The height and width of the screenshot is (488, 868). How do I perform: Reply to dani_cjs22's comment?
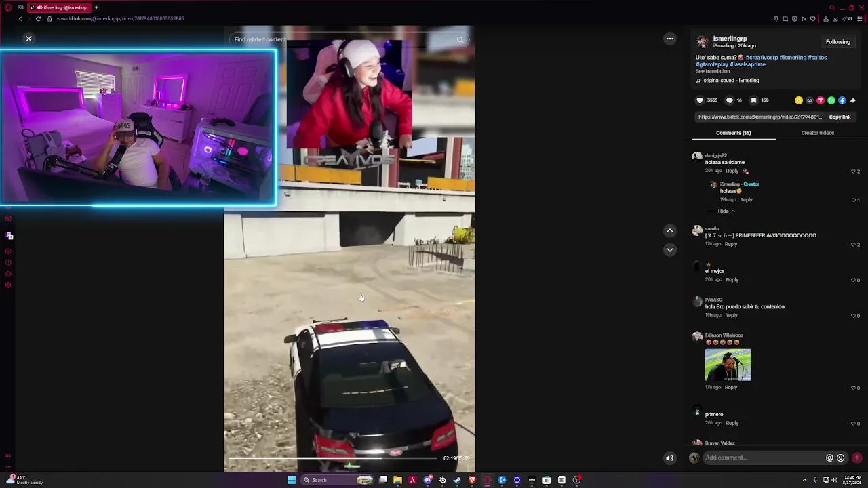[x=732, y=171]
